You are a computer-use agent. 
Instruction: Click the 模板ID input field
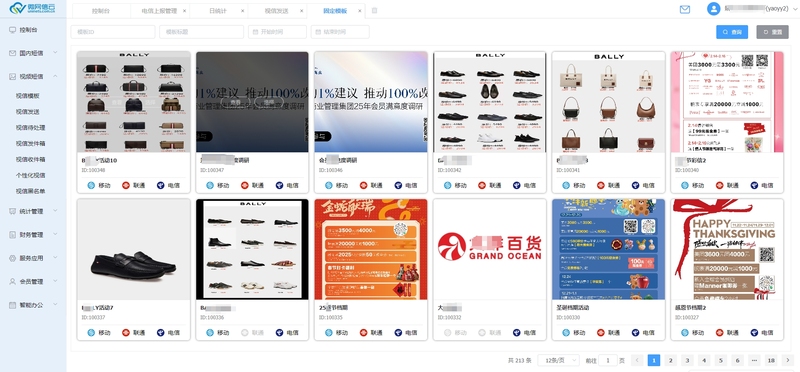coord(113,32)
